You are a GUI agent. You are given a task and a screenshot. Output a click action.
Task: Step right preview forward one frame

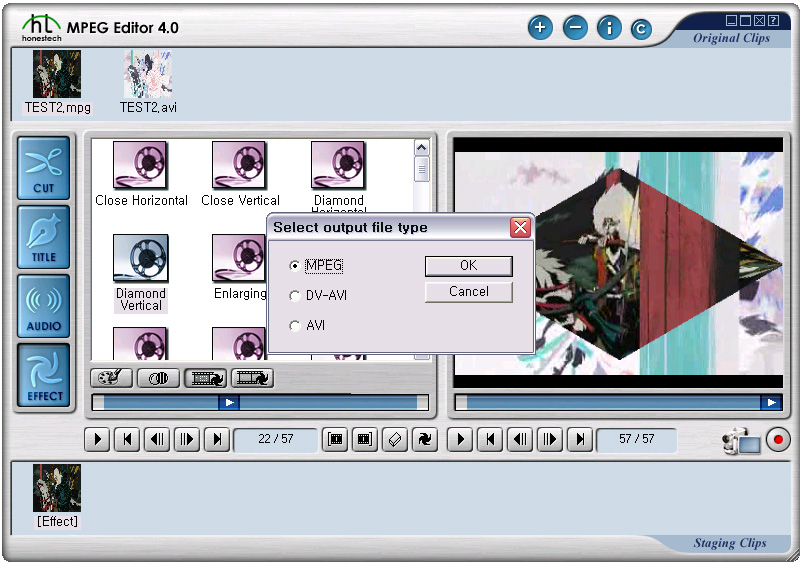pyautogui.click(x=550, y=439)
